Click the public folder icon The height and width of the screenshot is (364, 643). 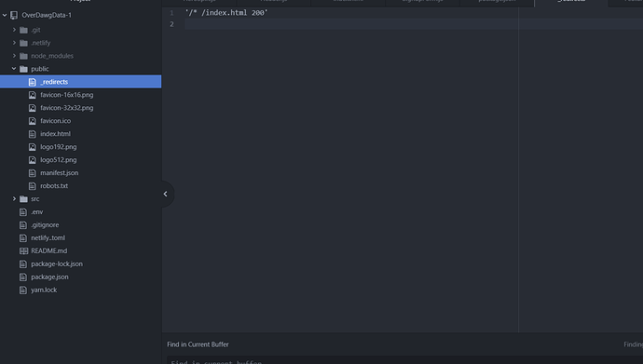(23, 69)
